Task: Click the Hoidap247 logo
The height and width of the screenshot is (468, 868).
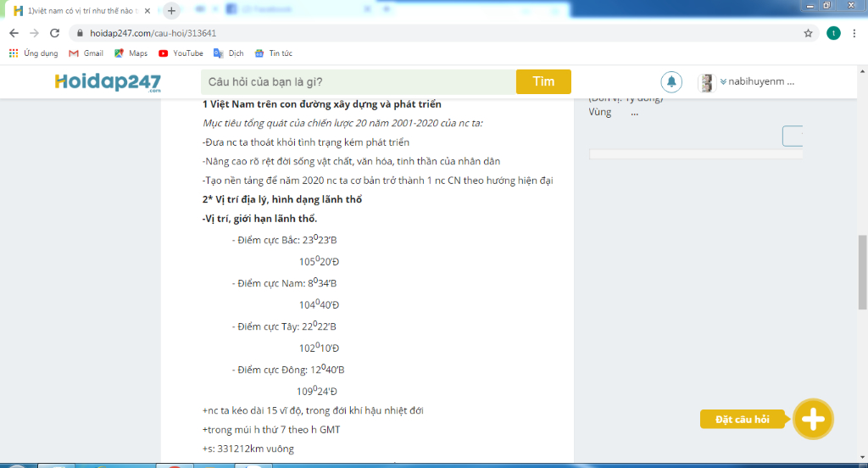Action: (x=108, y=82)
